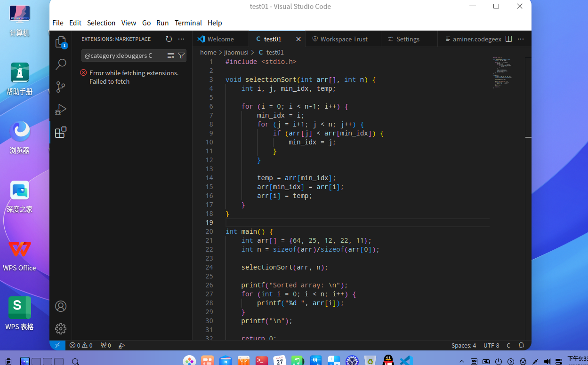588x365 pixels.
Task: Open the Explorer view in activity bar
Action: pos(61,42)
